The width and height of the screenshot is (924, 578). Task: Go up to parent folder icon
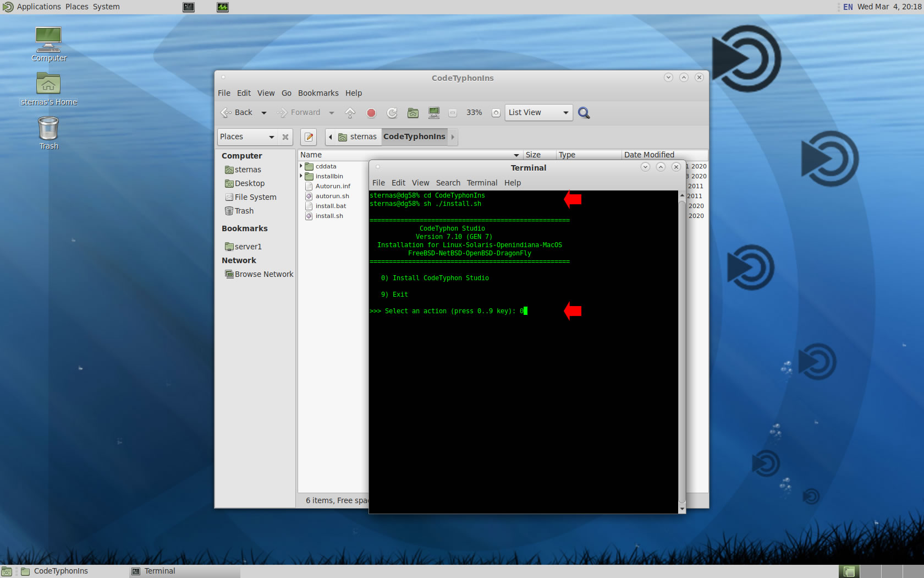pyautogui.click(x=350, y=113)
